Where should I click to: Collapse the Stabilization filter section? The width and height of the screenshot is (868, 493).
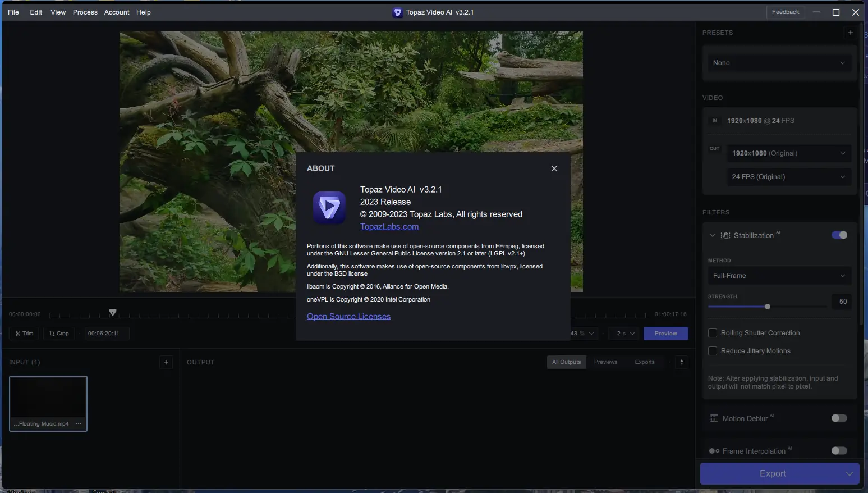pos(713,235)
